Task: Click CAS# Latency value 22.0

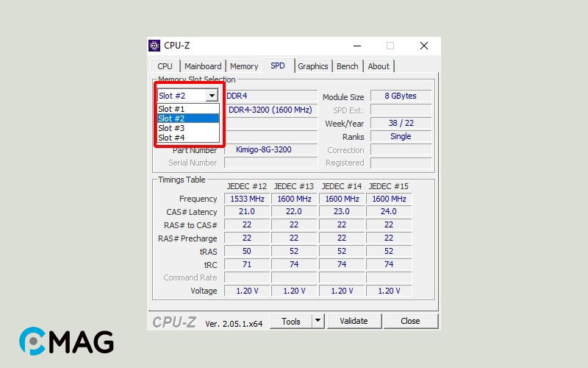Action: [x=294, y=211]
